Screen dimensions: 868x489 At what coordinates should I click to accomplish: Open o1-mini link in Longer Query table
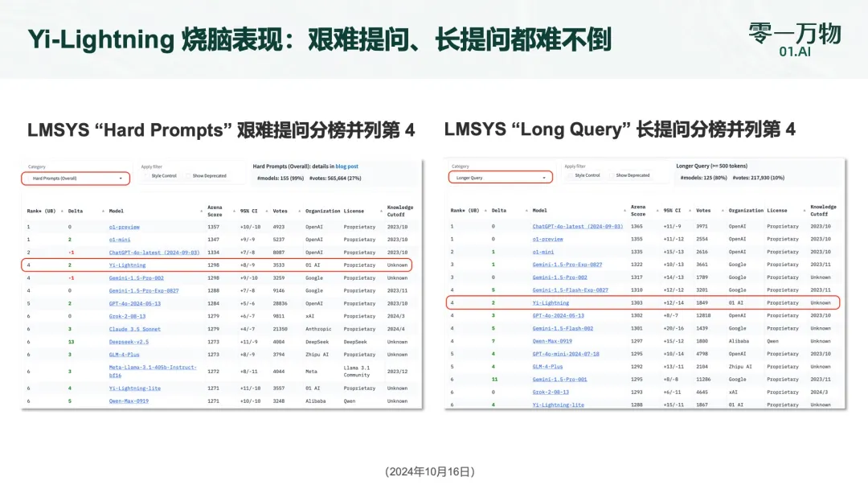tap(543, 252)
